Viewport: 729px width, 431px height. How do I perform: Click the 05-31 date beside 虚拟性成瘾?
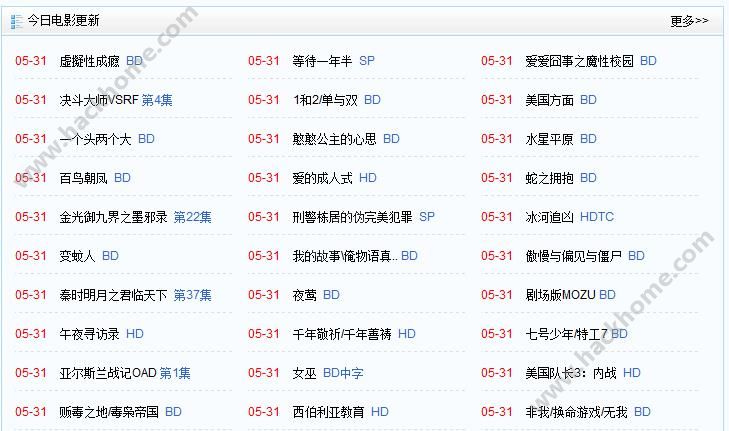(31, 61)
